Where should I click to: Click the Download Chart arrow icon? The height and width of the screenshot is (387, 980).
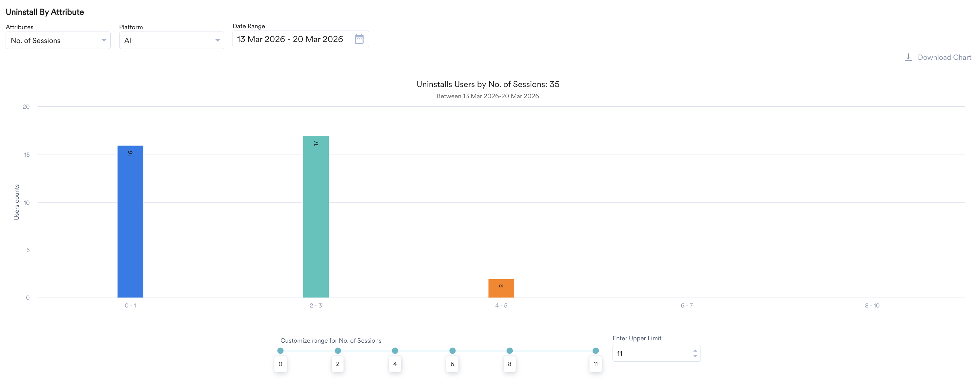coord(908,57)
